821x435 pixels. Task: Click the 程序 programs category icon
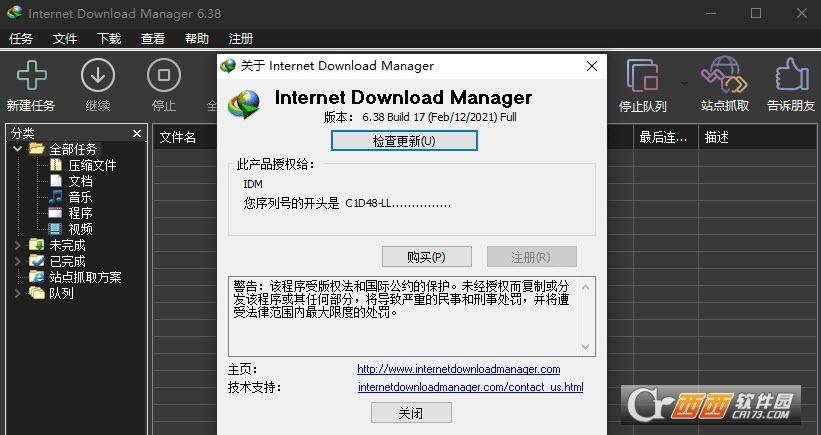tap(56, 213)
